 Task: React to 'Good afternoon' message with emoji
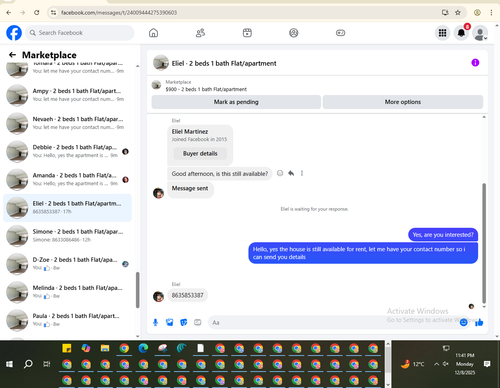[x=280, y=173]
